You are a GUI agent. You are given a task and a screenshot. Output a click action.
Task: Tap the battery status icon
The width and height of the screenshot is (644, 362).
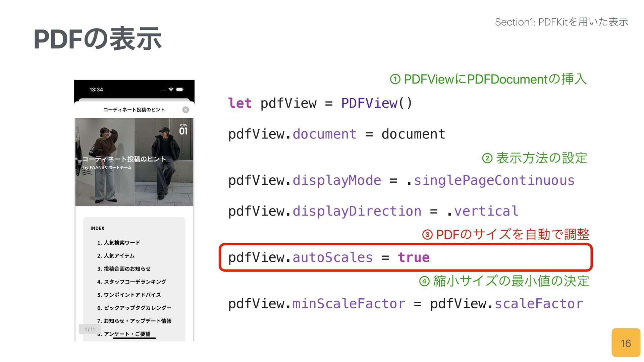[180, 89]
